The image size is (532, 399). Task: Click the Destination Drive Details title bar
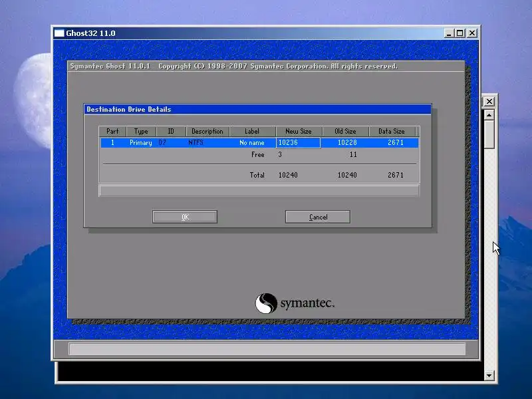(x=257, y=109)
